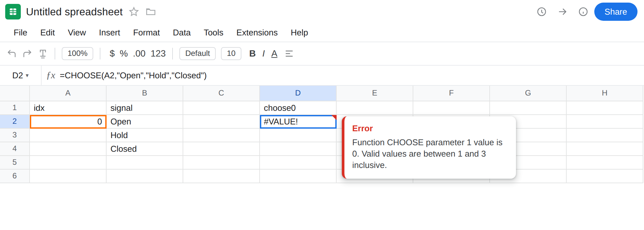Select column E header

(x=375, y=93)
